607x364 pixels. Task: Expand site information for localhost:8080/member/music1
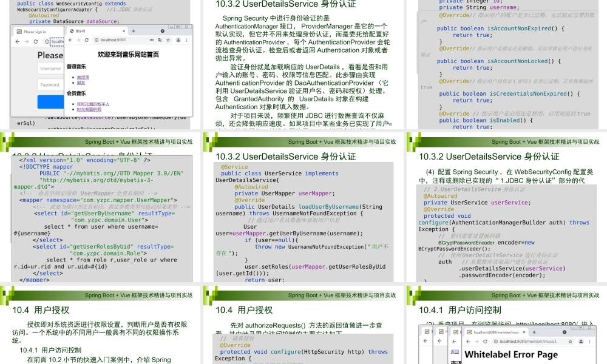[x=495, y=342]
